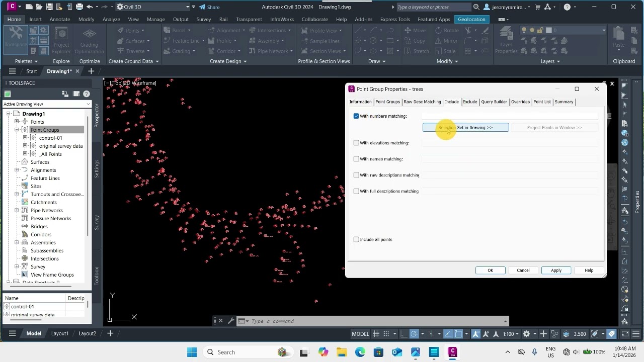
Task: Click the With numbers matching input field
Action: pos(510,116)
